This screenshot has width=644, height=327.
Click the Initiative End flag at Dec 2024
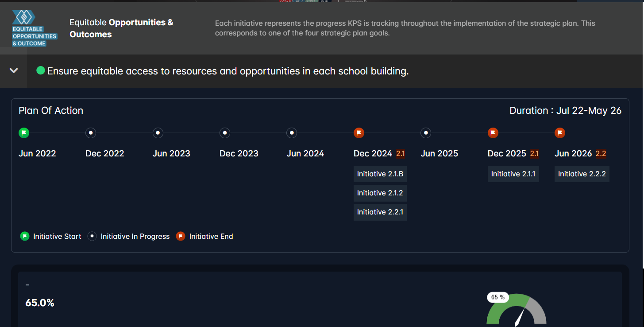tap(359, 133)
